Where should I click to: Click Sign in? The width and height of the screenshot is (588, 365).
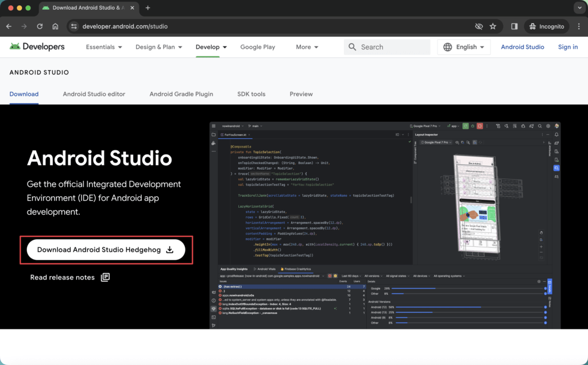[568, 47]
